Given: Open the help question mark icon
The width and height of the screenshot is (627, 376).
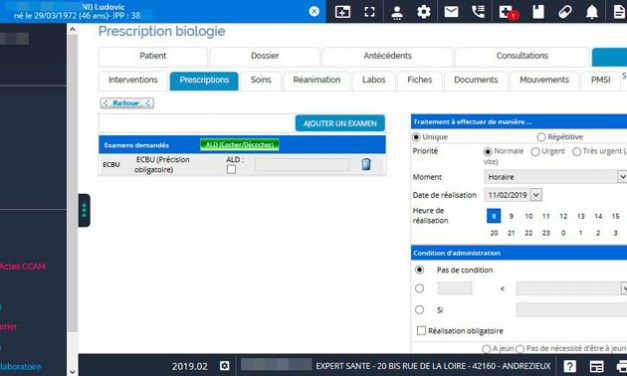Looking at the screenshot, I should 570,366.
